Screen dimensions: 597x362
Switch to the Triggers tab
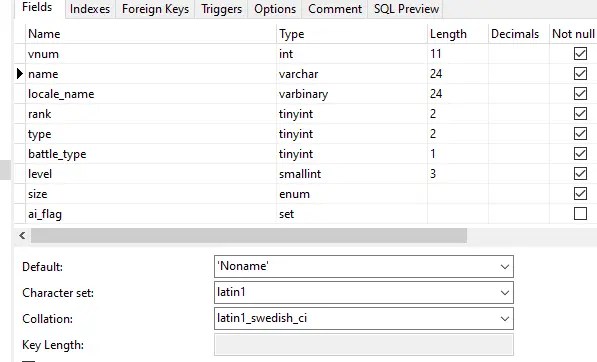pos(221,9)
